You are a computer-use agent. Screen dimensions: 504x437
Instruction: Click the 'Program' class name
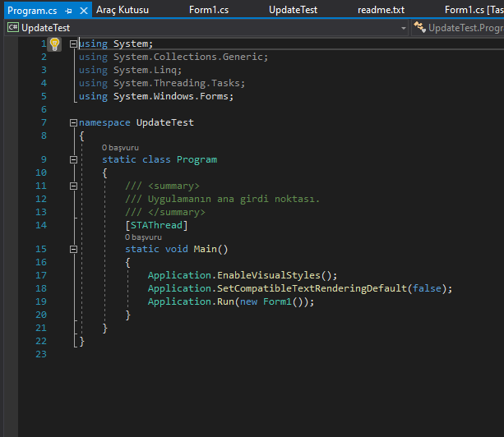coord(197,159)
